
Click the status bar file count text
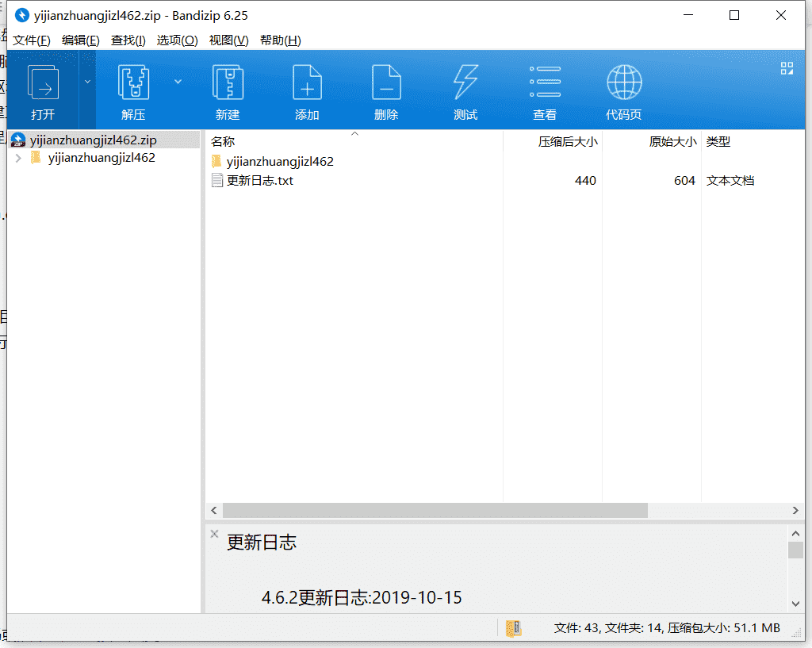[667, 628]
